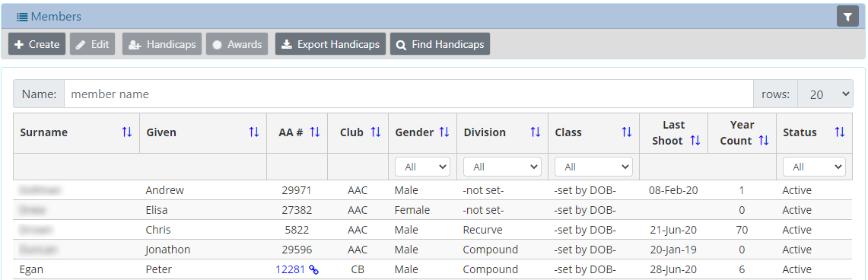
Task: Click the chain link icon beside 12281
Action: pyautogui.click(x=314, y=270)
